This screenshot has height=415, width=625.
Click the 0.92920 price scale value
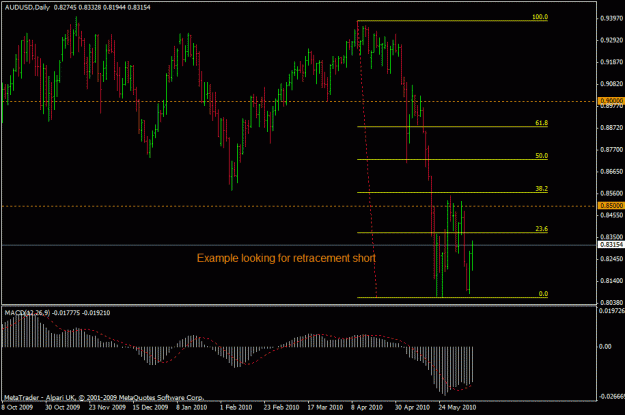[611, 40]
